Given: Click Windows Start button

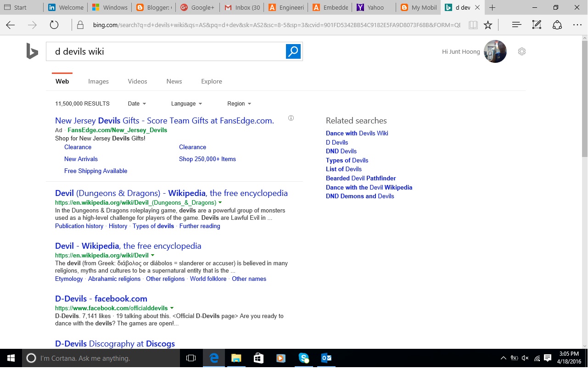Looking at the screenshot, I should click(x=11, y=358).
